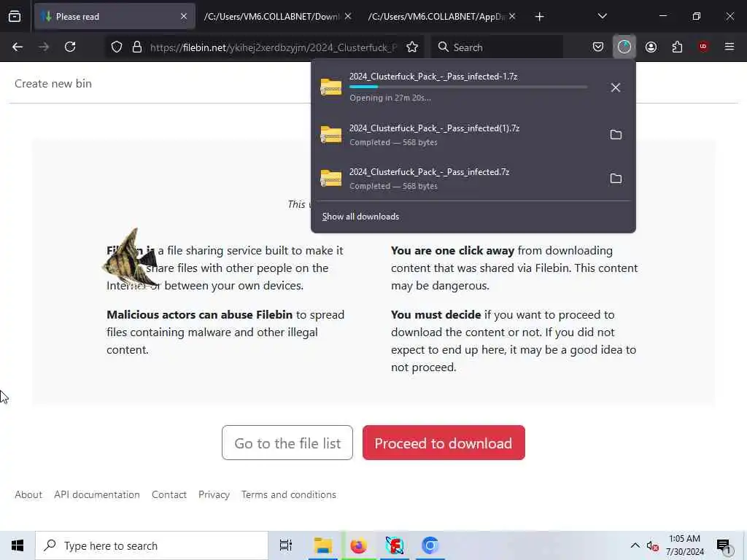
Task: Click the angelfish desktop pet image
Action: (130, 259)
